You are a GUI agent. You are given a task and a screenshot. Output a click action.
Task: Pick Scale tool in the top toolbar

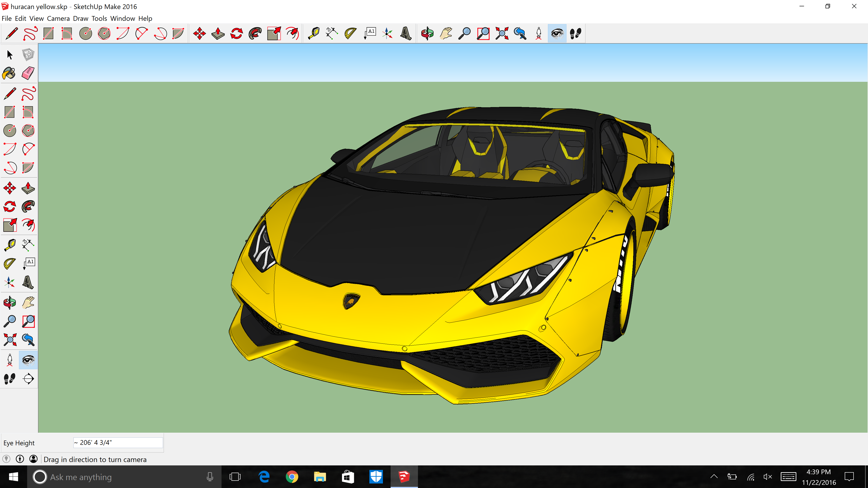click(274, 33)
